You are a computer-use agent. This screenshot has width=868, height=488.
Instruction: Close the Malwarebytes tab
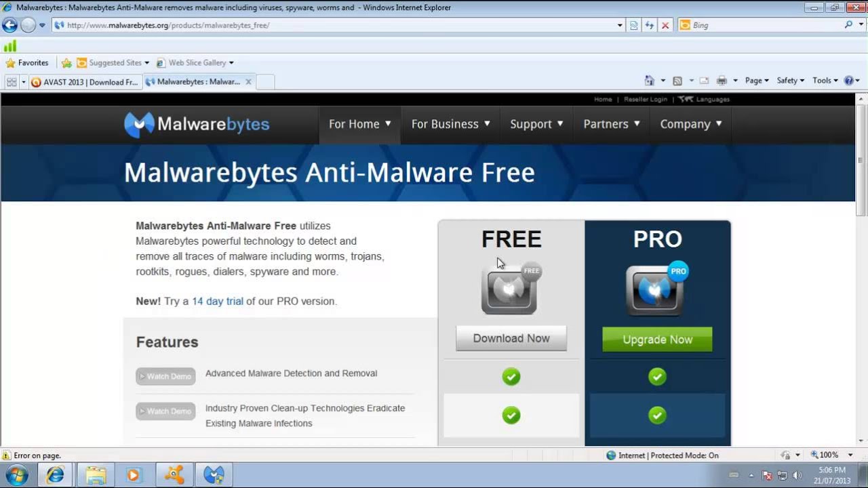(x=248, y=81)
